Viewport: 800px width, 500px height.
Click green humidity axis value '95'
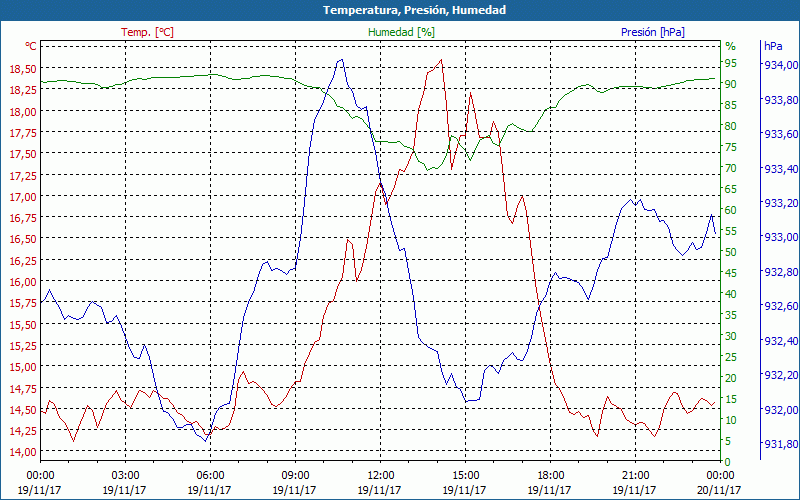pos(731,63)
